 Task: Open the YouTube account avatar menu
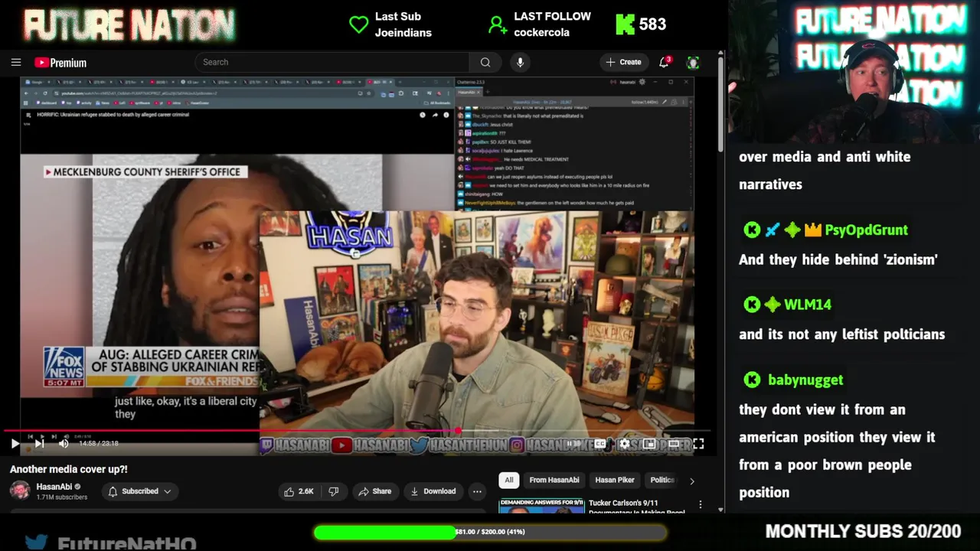[x=693, y=62]
